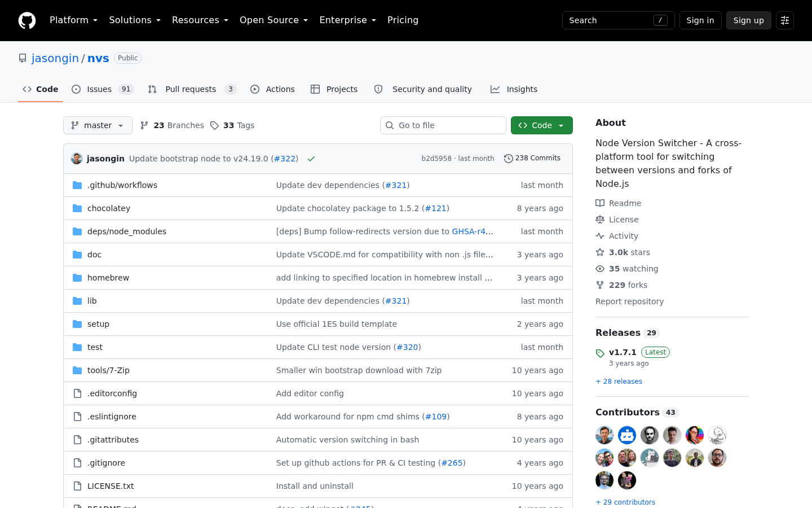Viewport: 812px width, 508px height.
Task: Open the green Code dropdown
Action: pos(542,125)
